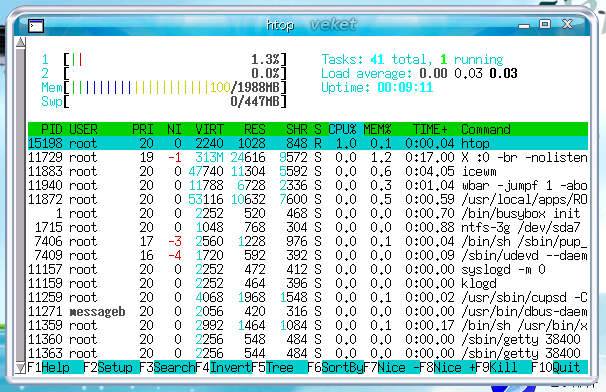Click the 313M VIRT value for X

(209, 157)
